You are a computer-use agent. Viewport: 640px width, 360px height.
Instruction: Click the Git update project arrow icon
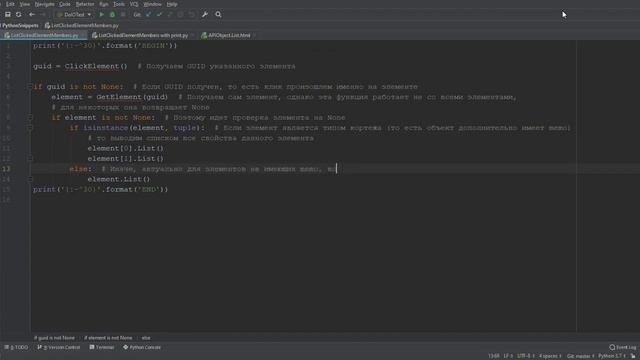click(149, 14)
